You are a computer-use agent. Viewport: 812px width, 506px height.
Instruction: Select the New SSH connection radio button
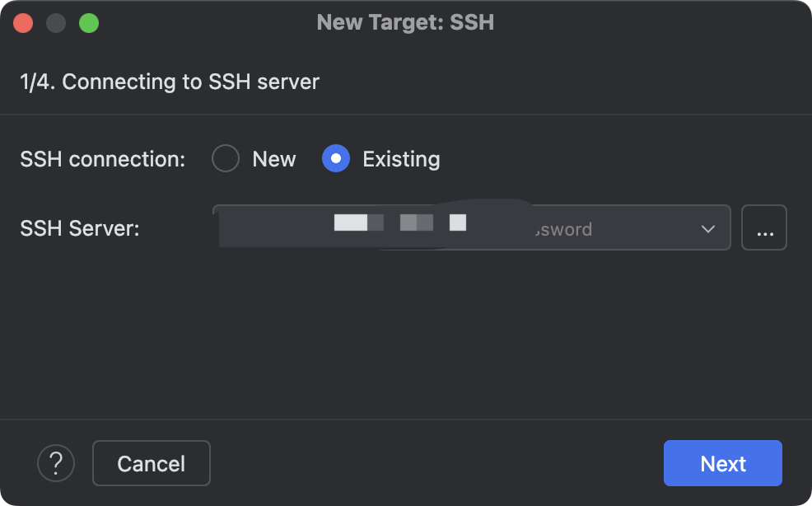226,158
